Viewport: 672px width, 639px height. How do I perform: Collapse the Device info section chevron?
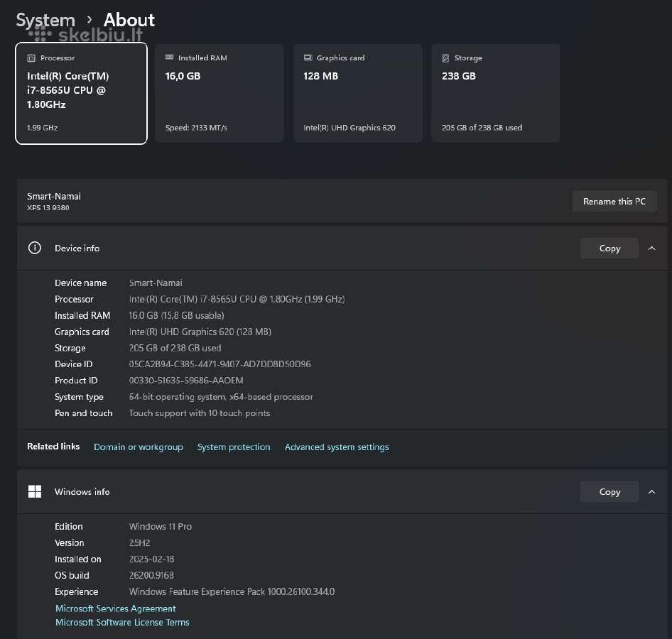(652, 248)
